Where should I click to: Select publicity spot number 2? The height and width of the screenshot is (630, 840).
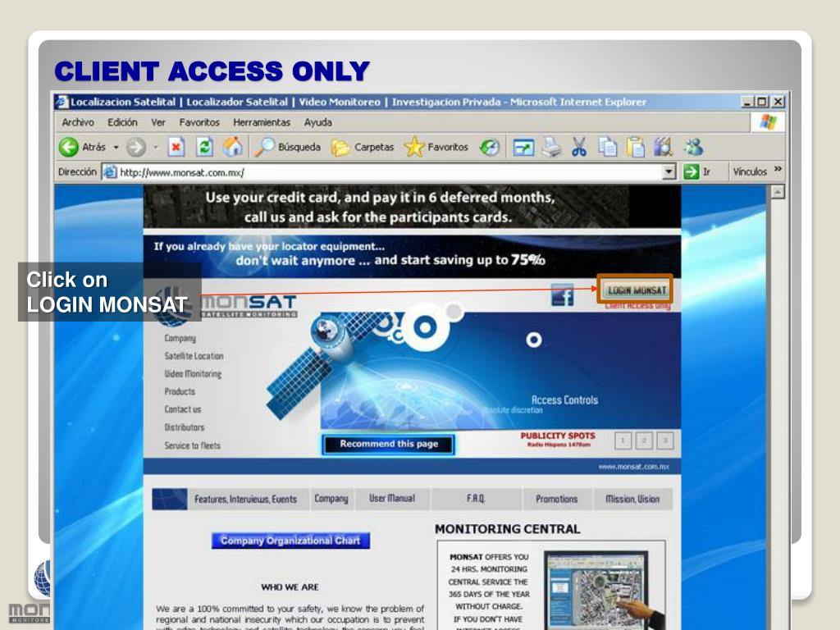644,441
